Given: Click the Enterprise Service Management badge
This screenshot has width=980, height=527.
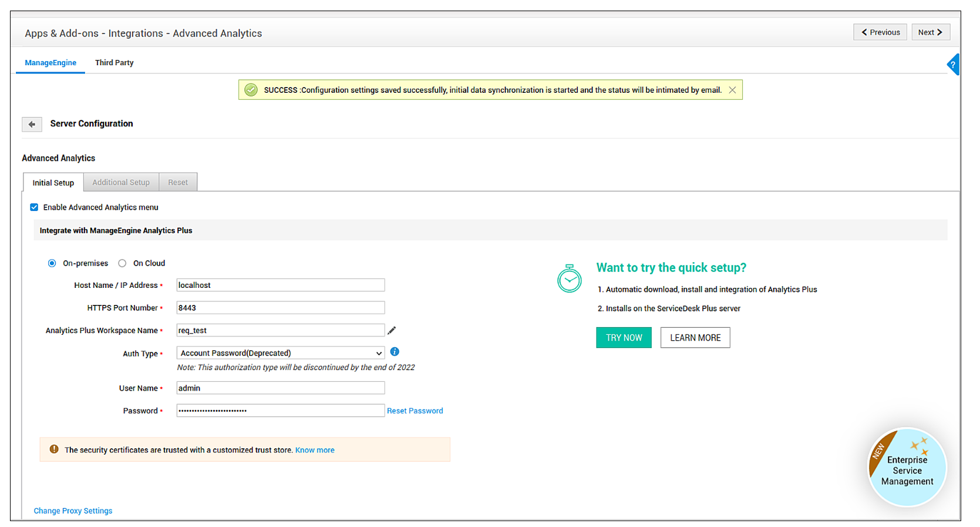Looking at the screenshot, I should (907, 468).
